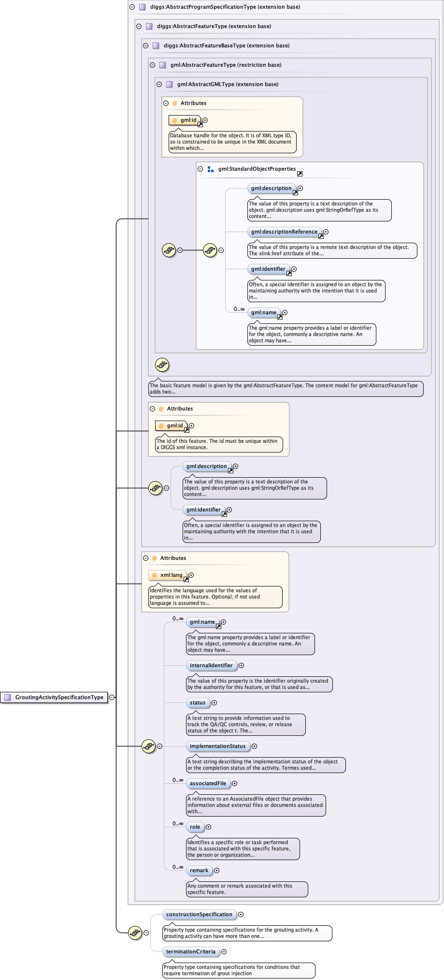This screenshot has width=444, height=980.
Task: Expand the terminationCriteria element
Action: point(224,951)
